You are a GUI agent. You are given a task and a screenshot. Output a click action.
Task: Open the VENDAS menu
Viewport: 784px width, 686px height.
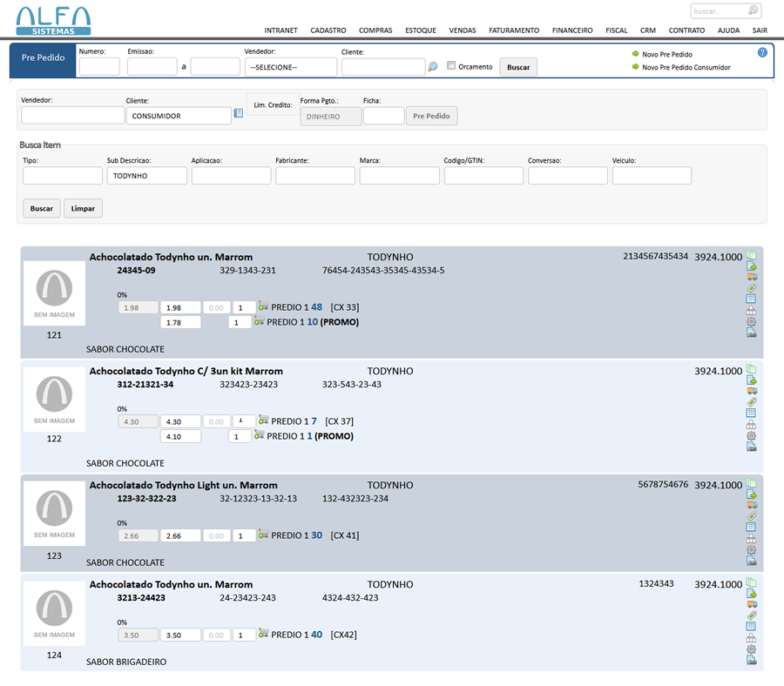[463, 30]
